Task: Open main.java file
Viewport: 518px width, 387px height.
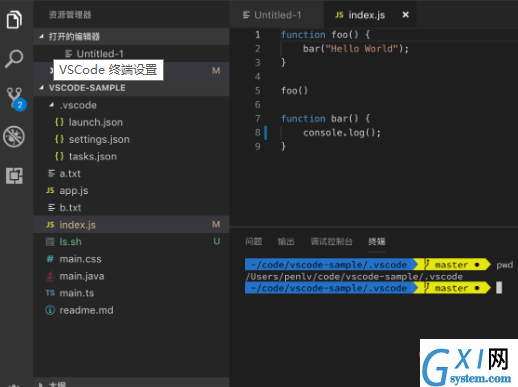Action: point(131,276)
